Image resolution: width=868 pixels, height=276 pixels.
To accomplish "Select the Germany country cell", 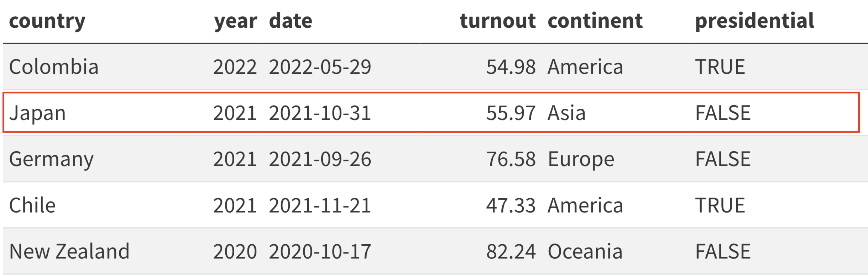I will coord(51,159).
